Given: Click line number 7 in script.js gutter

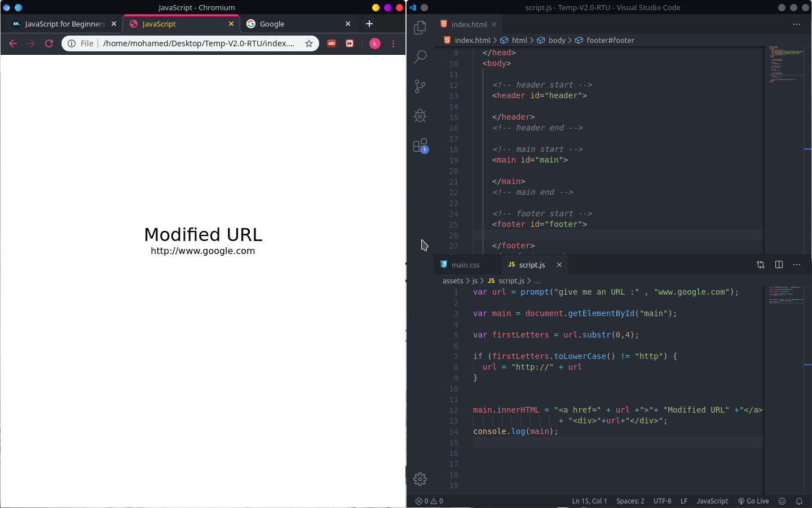Looking at the screenshot, I should coord(456,356).
